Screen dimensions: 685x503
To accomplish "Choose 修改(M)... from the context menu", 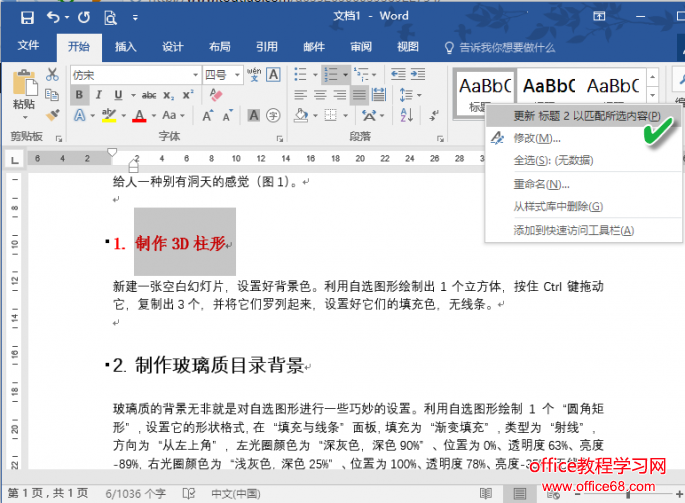I will point(537,138).
